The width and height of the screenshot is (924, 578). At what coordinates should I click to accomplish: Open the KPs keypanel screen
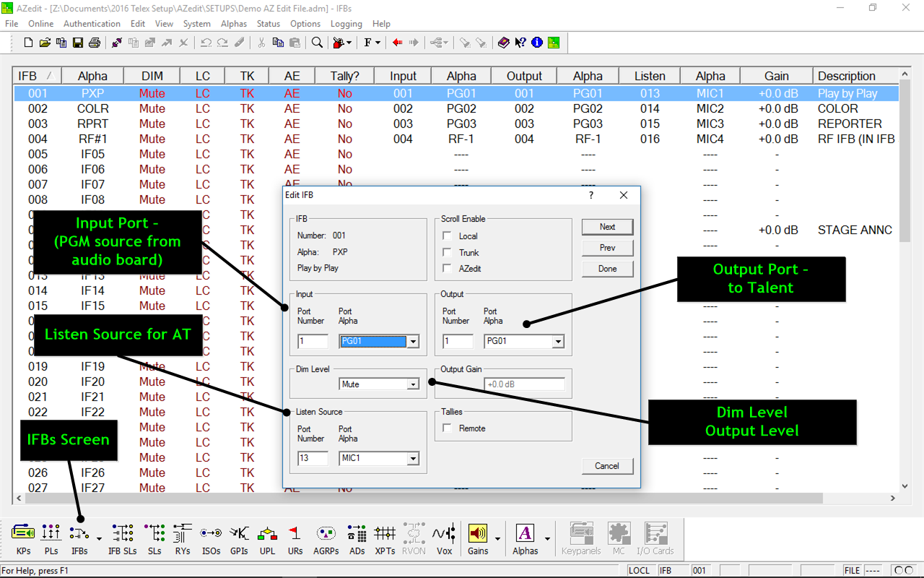[x=24, y=539]
